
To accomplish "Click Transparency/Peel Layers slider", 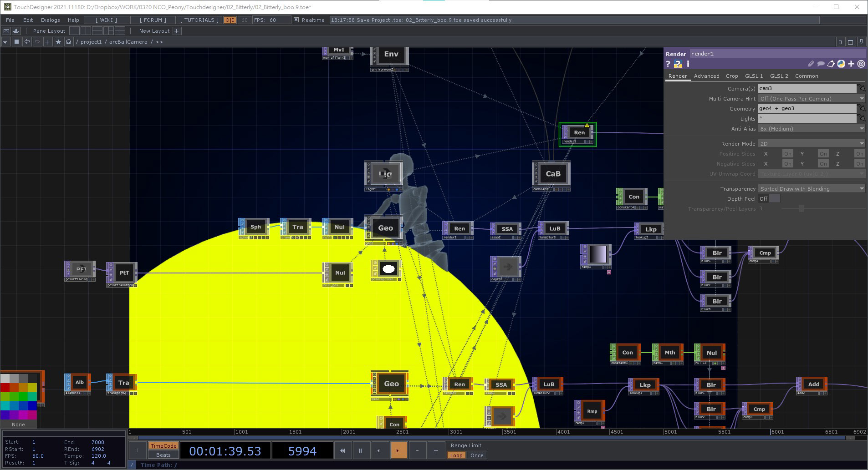I will pos(823,209).
